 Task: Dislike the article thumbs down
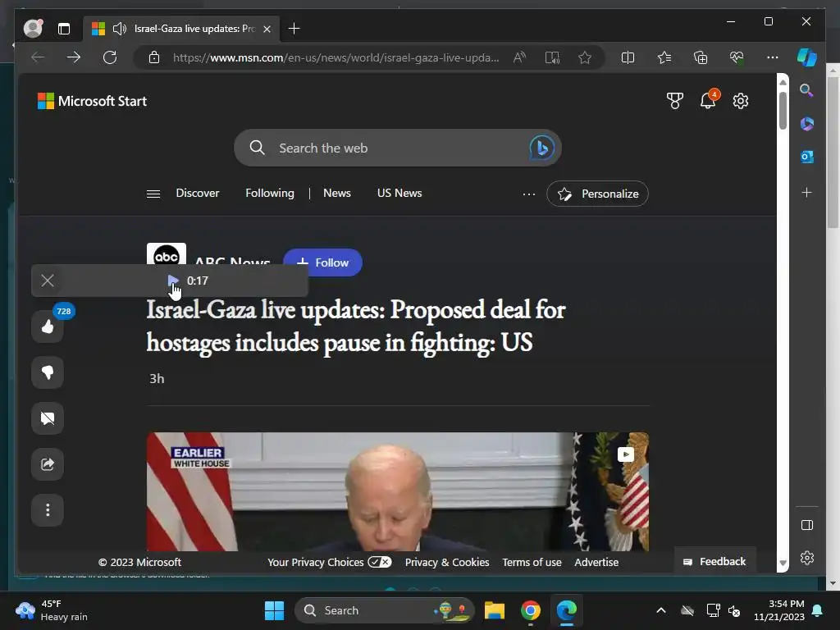point(48,372)
